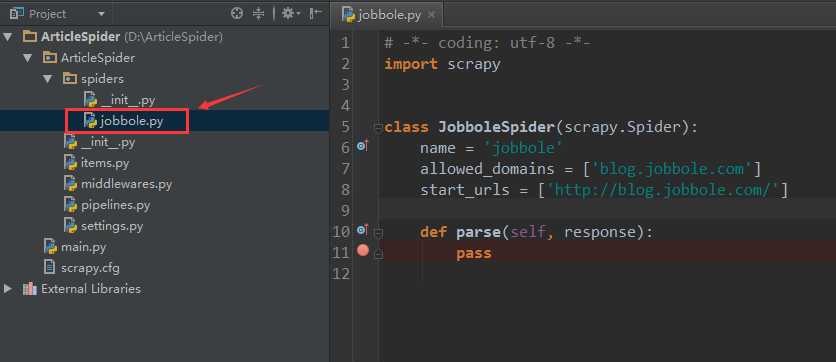
Task: Open main.py file
Action: [83, 247]
